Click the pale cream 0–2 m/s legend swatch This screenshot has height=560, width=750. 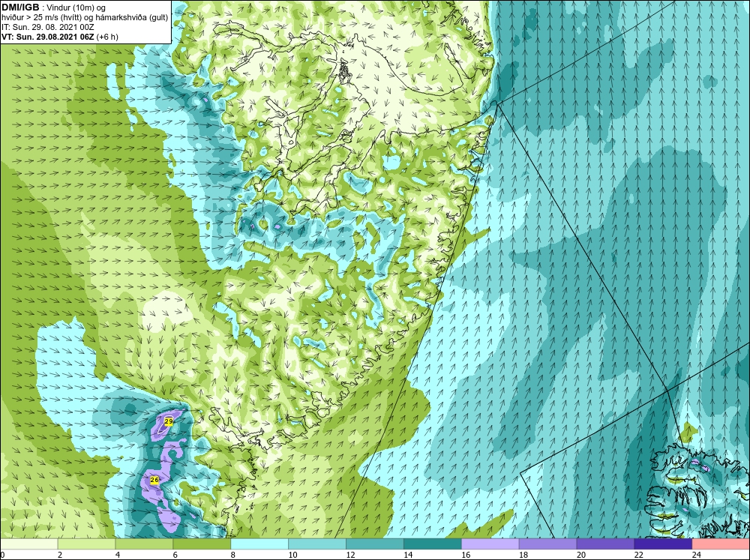[x=29, y=544]
